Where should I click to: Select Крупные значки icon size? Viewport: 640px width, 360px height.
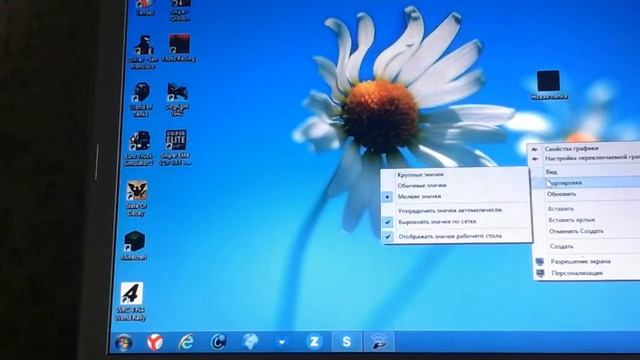[456, 174]
